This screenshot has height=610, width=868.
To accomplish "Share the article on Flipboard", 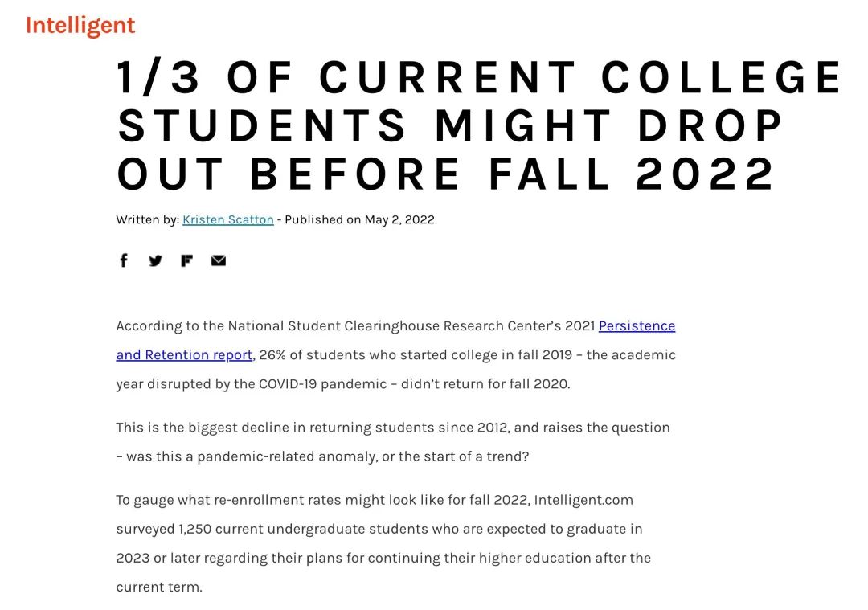I will coord(186,260).
